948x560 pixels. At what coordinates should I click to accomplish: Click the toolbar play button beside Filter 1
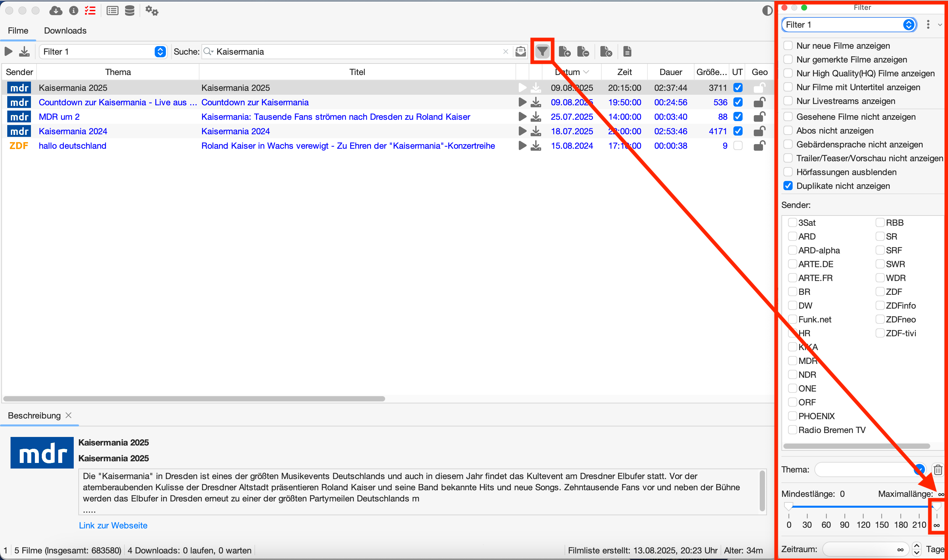pyautogui.click(x=8, y=51)
